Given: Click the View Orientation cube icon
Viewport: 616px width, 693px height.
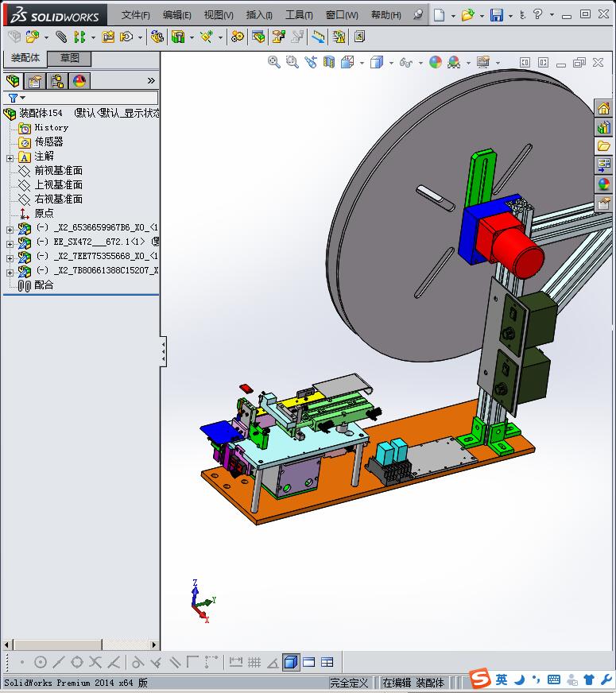Looking at the screenshot, I should (347, 62).
